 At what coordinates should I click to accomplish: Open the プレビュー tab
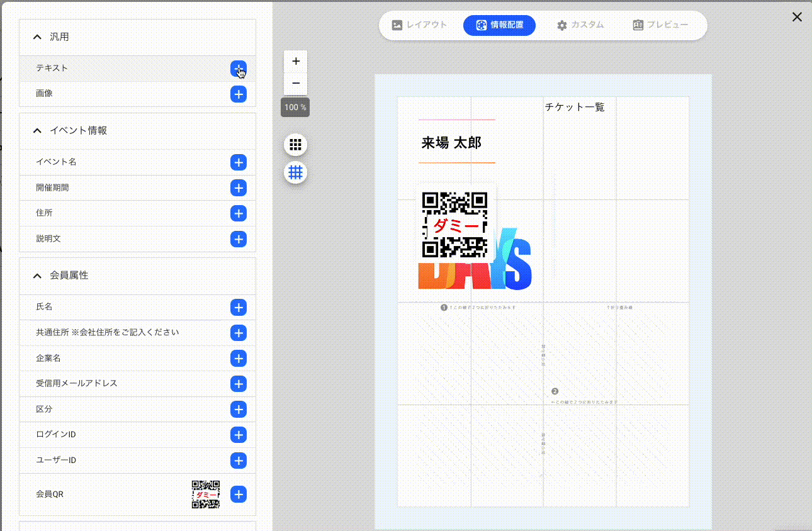[660, 25]
